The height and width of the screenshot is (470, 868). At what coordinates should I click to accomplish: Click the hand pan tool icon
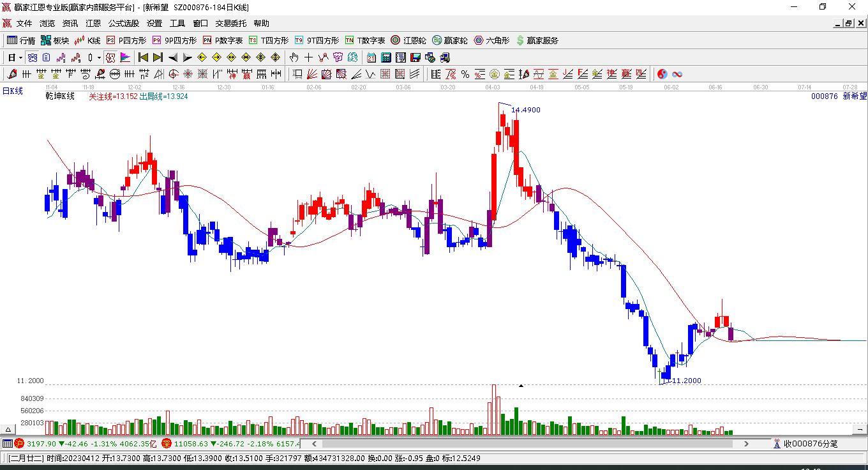point(294,57)
